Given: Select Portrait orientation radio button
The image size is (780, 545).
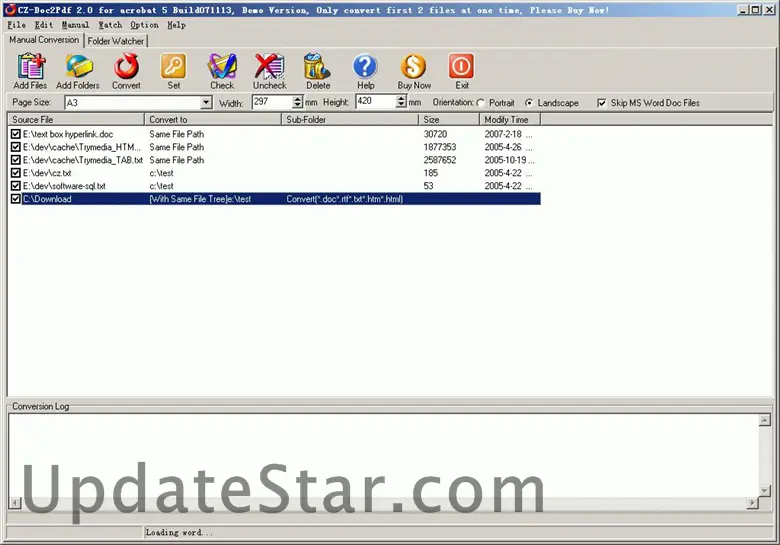Looking at the screenshot, I should (481, 103).
